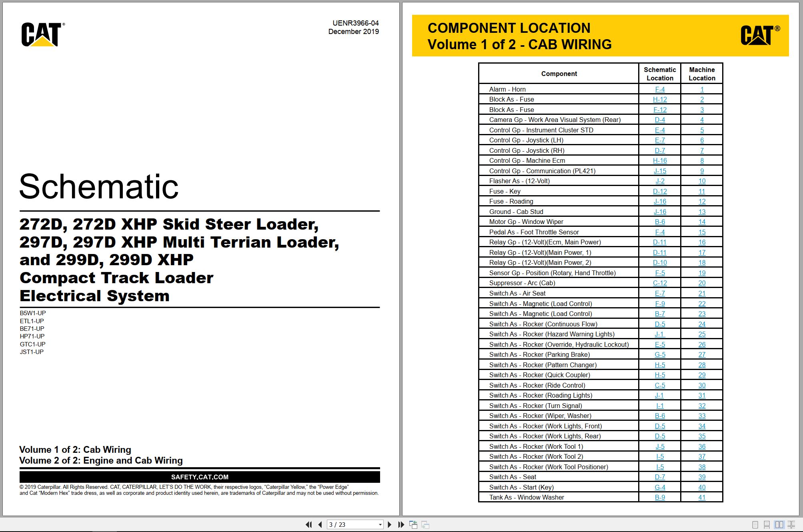Open B-9 link for Tank As - Window Washer
Viewport: 803px width, 532px height.
point(660,497)
